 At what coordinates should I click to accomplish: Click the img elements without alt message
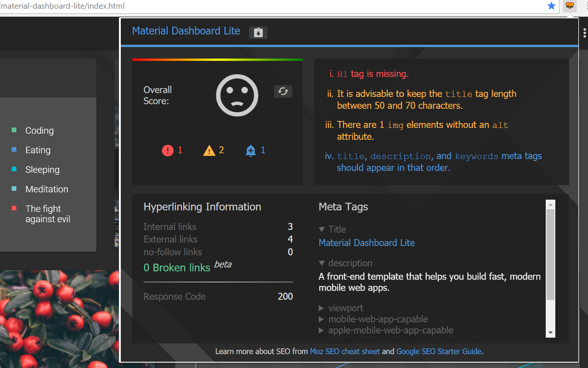(x=423, y=131)
